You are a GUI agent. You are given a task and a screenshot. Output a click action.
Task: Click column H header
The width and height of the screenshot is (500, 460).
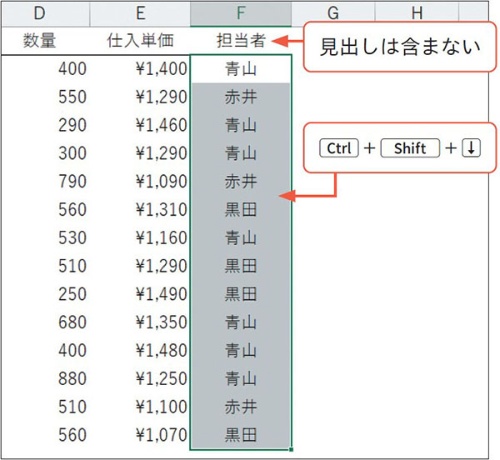click(417, 13)
